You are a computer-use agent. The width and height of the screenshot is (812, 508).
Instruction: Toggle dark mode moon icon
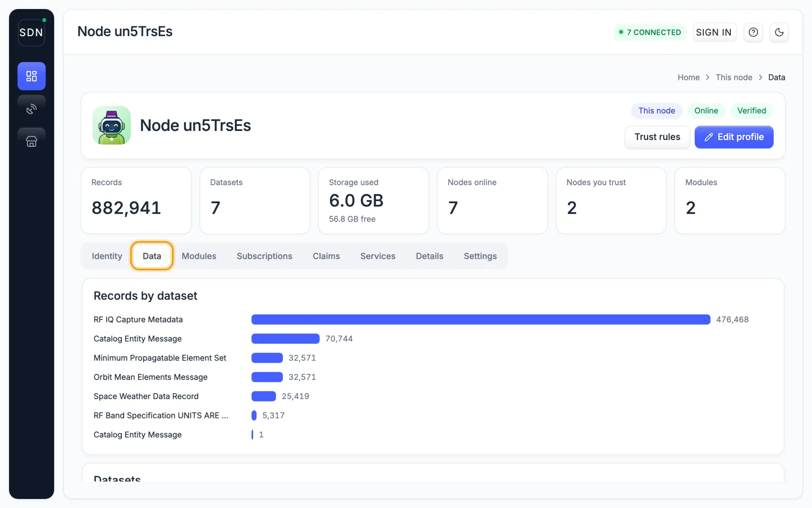pos(779,33)
